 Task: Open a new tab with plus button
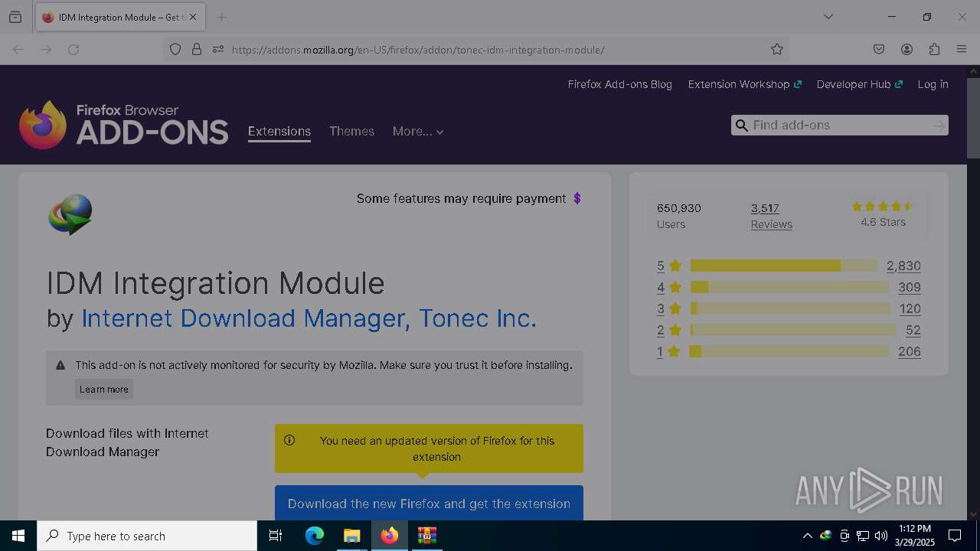pos(221,17)
